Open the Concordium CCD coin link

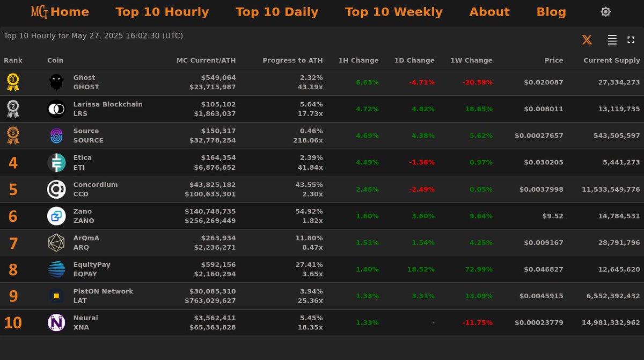[x=96, y=189]
